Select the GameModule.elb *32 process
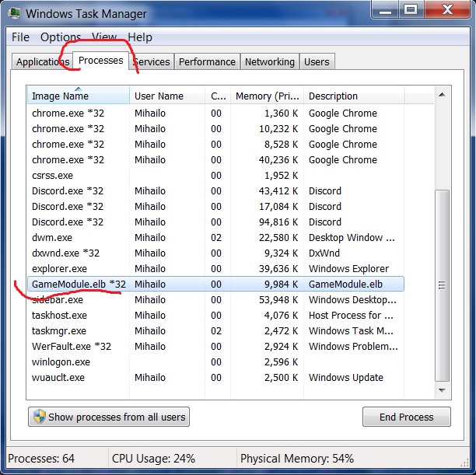Viewport: 476px width, 475px height. click(x=215, y=284)
